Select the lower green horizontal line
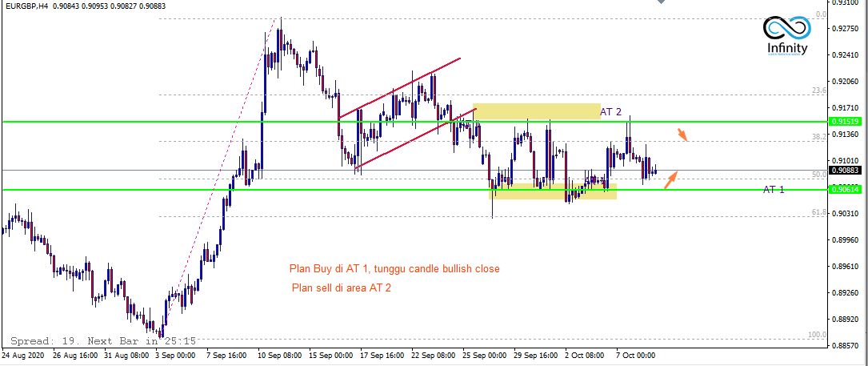Image resolution: width=868 pixels, height=366 pixels. pyautogui.click(x=414, y=190)
